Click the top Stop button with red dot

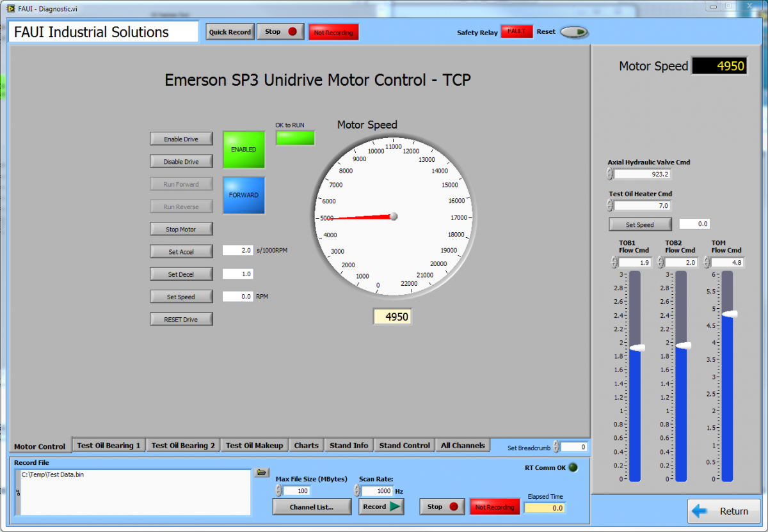click(280, 32)
